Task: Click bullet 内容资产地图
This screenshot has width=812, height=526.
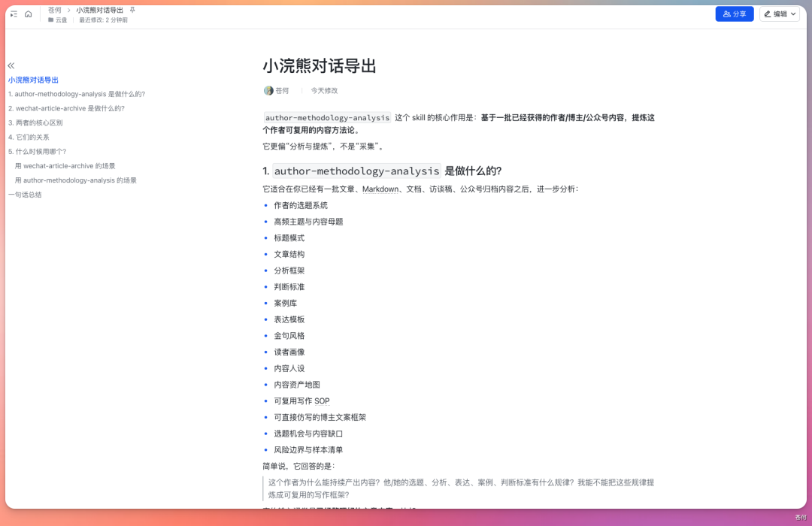Action: [x=297, y=385]
